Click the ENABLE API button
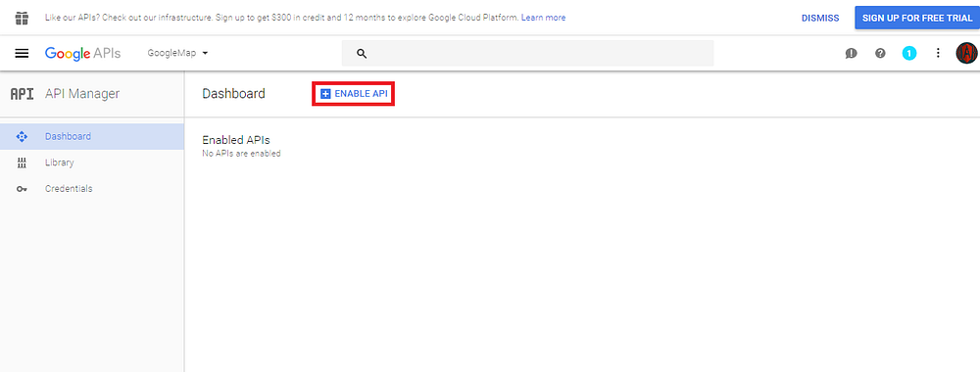This screenshot has width=980, height=372. pyautogui.click(x=354, y=94)
